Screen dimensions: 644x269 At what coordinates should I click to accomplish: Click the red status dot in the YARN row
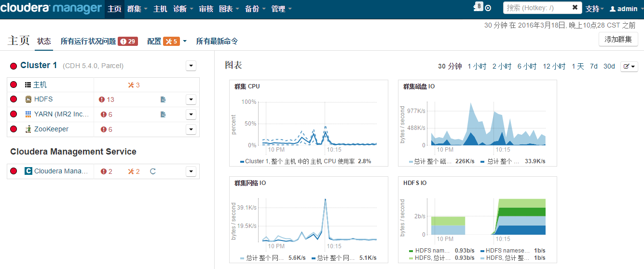[14, 114]
